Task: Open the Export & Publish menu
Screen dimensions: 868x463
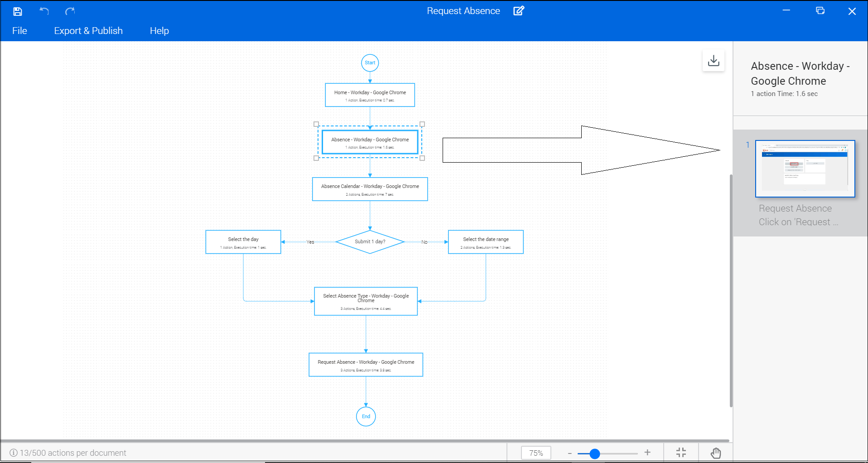Action: coord(88,30)
